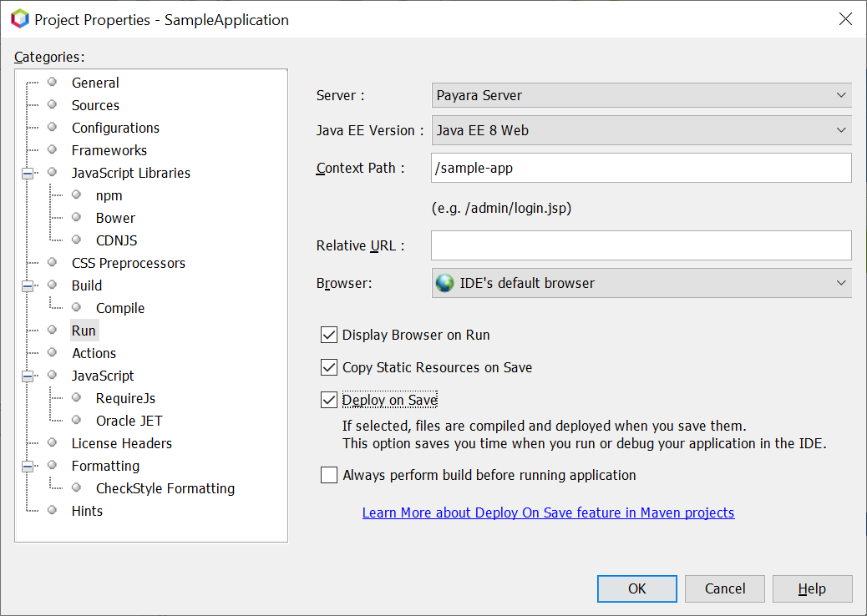Open the Server dropdown showing Payara Server
This screenshot has width=867, height=616.
pyautogui.click(x=641, y=95)
